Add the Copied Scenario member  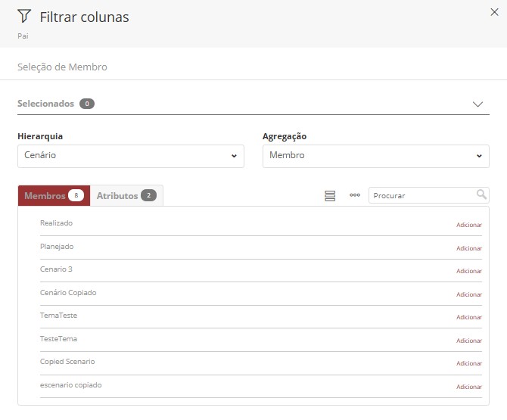click(468, 363)
